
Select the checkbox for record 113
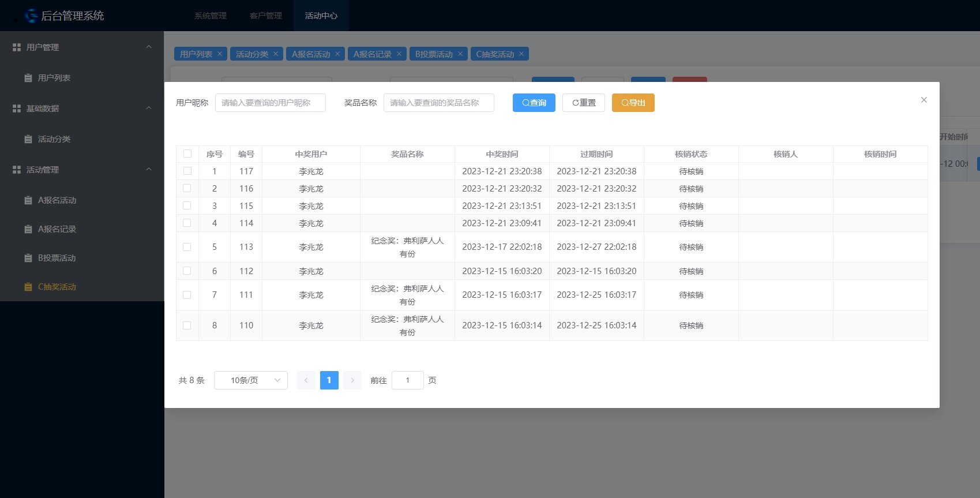[187, 247]
